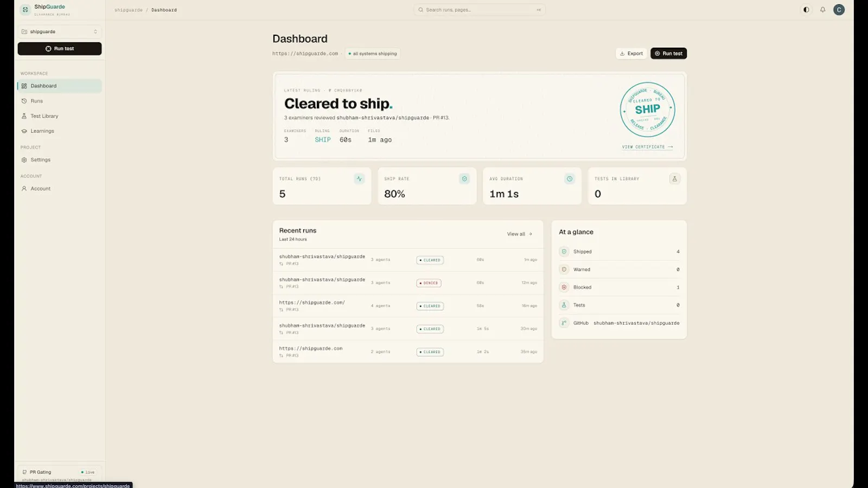Click the Tests icon in At a glance
Viewport: 868px width, 488px height.
[564, 305]
